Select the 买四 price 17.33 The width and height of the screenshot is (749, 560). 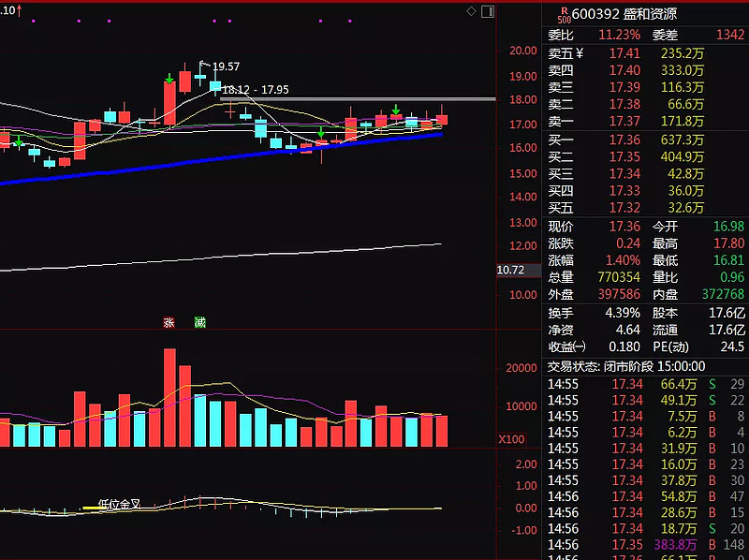[x=624, y=191]
